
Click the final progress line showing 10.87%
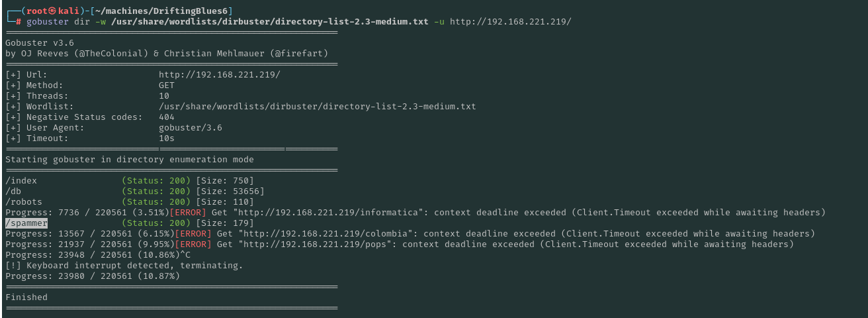[x=93, y=276]
